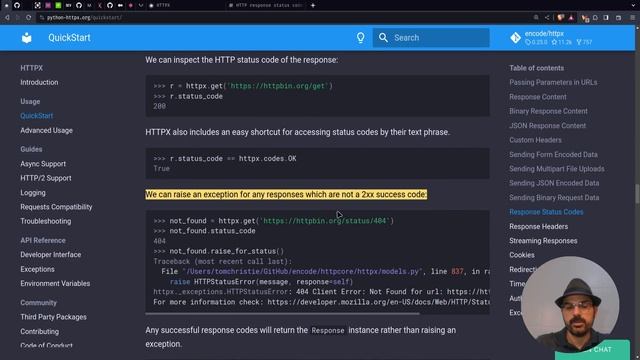
Task: Jump to Response Content section
Action: tap(538, 97)
